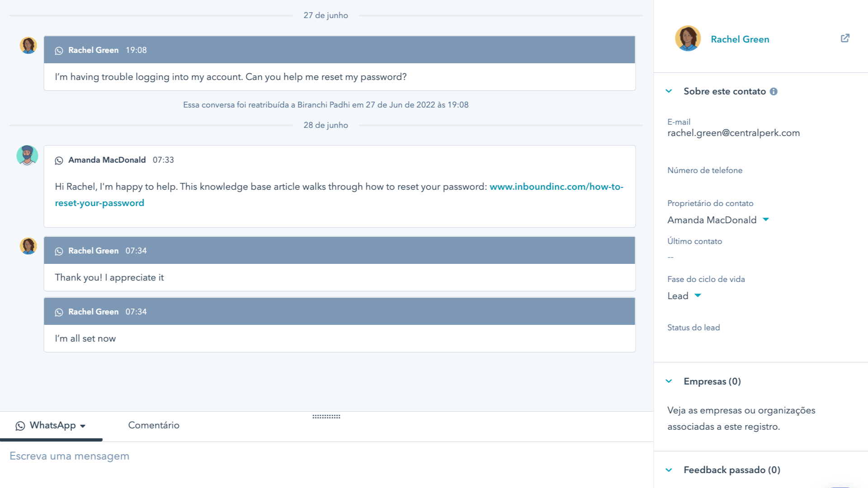Open the WhatsApp channel selector arrow
The width and height of the screenshot is (868, 488).
pos(83,426)
